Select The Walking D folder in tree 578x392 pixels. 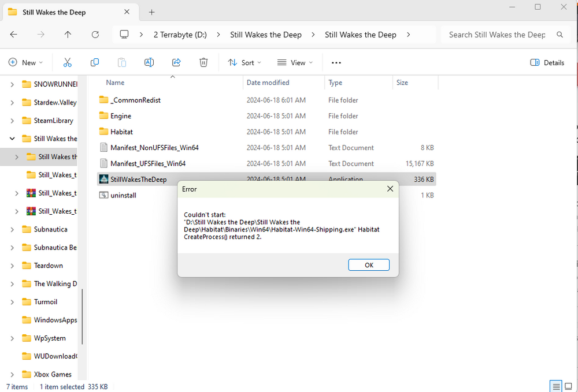[x=49, y=283]
